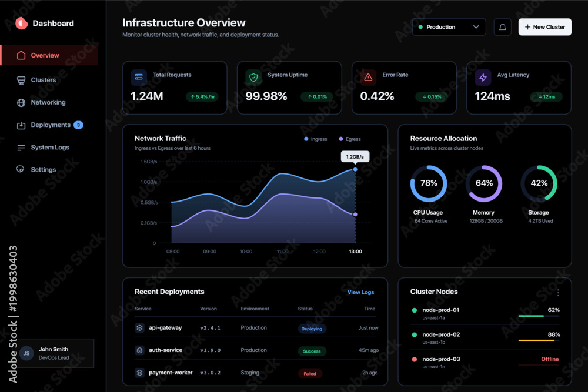Open the Cluster Nodes three-dot menu
588x392 pixels.
(558, 292)
